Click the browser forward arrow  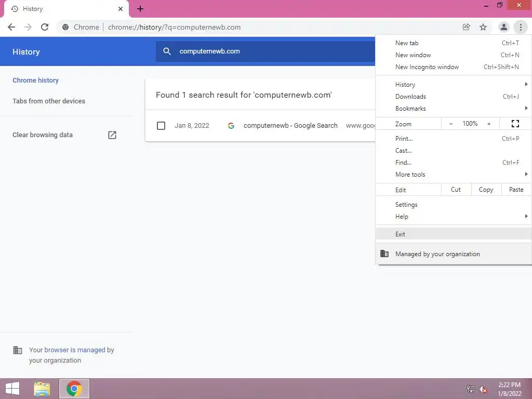click(28, 27)
